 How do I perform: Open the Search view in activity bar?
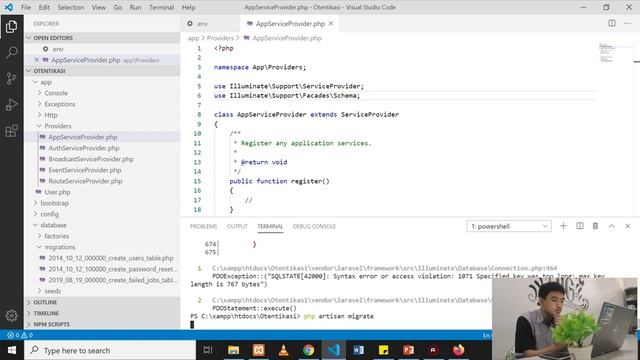click(x=11, y=53)
